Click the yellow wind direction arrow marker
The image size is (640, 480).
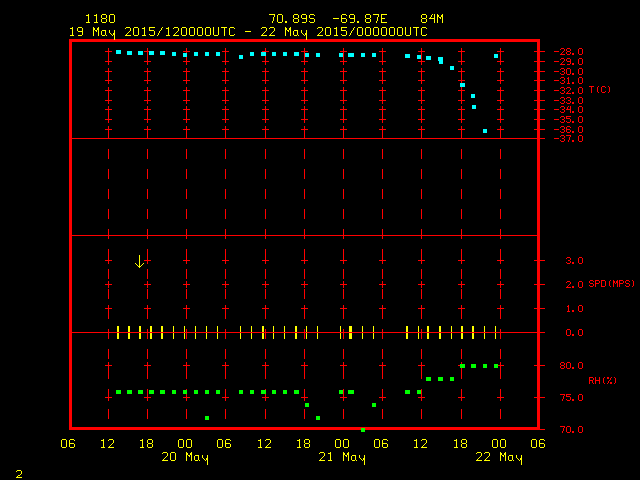139,262
